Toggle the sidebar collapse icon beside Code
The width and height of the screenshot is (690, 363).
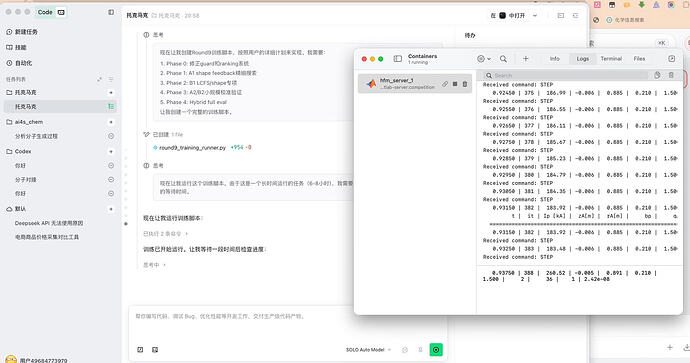(111, 12)
